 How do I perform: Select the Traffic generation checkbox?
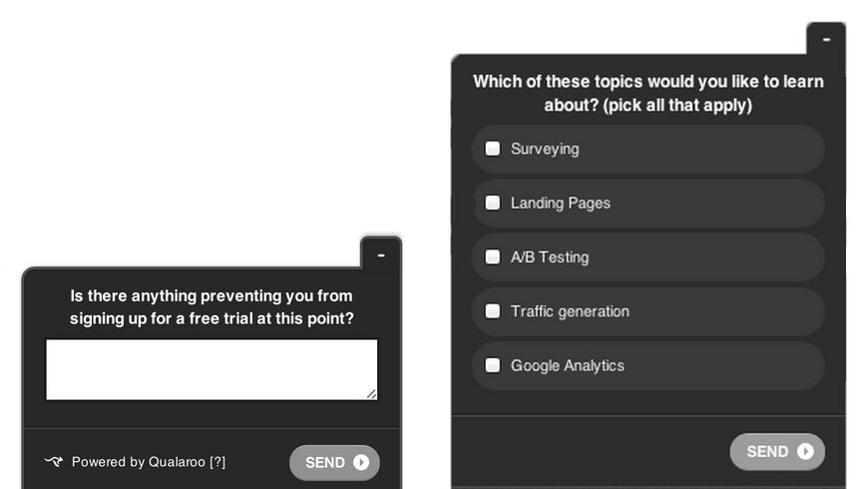pos(493,311)
